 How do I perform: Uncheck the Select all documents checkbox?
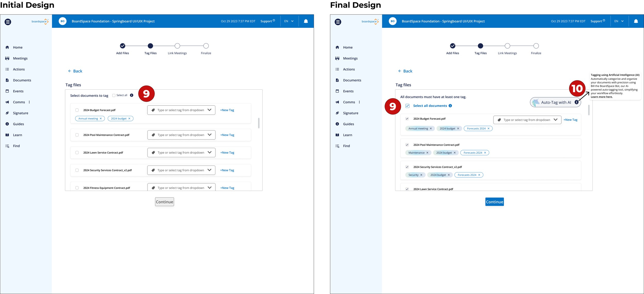[x=407, y=106]
